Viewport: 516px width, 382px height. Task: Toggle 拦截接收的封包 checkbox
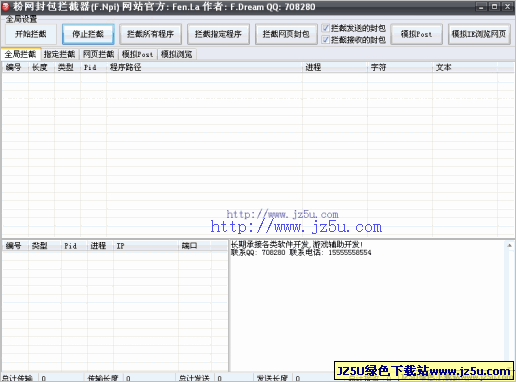click(x=326, y=40)
